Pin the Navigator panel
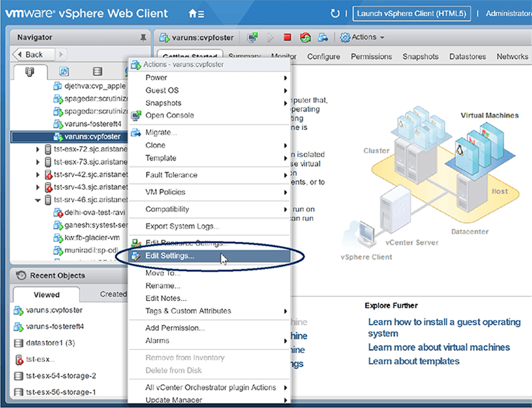This screenshot has width=532, height=408. [x=143, y=37]
